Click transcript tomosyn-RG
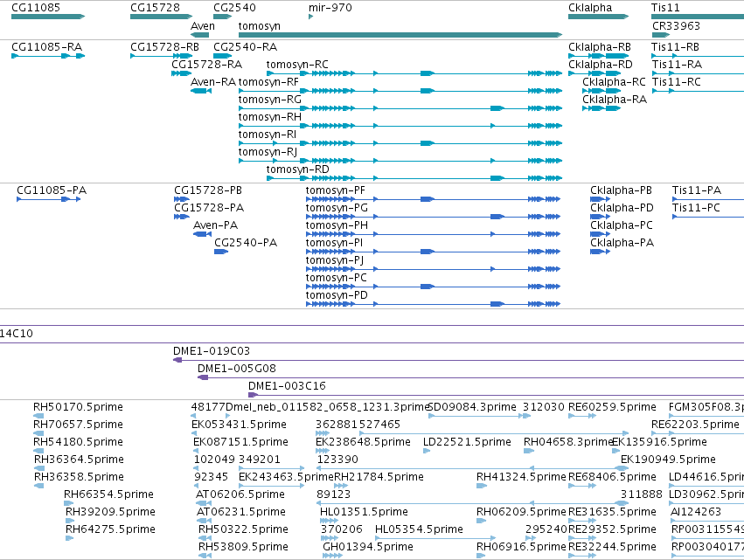 point(269,100)
